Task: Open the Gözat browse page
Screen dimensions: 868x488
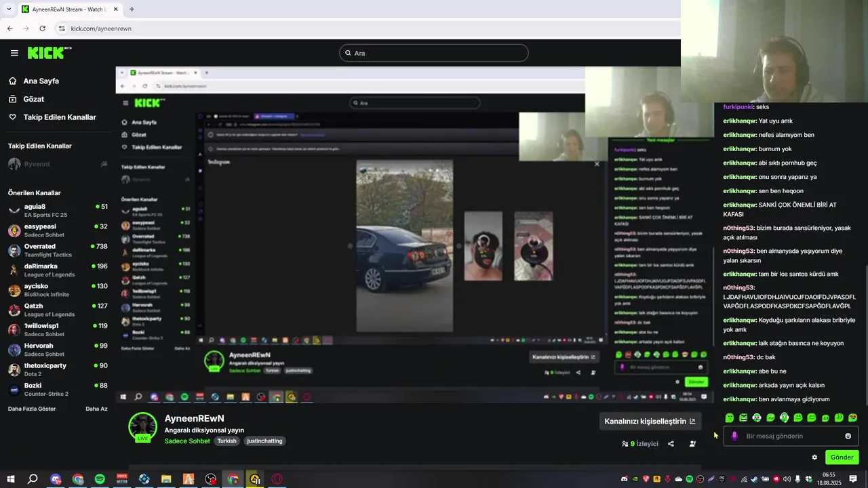Action: click(x=34, y=99)
